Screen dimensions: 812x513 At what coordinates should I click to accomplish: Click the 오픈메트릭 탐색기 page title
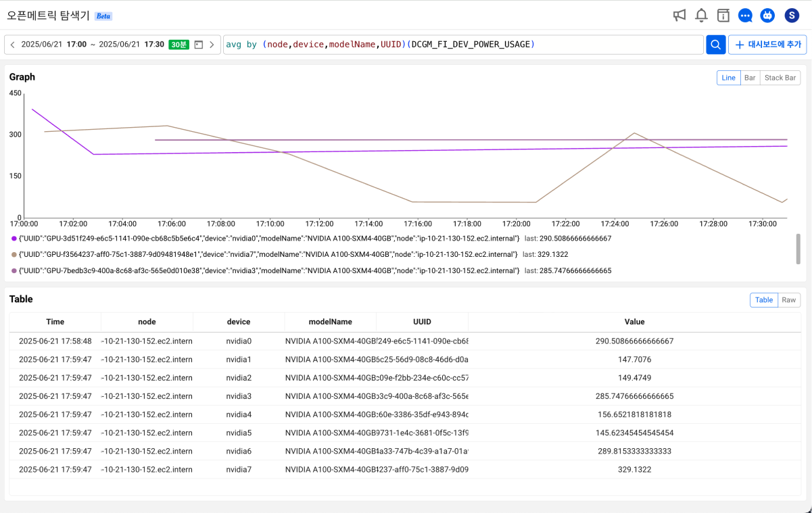[x=48, y=16]
